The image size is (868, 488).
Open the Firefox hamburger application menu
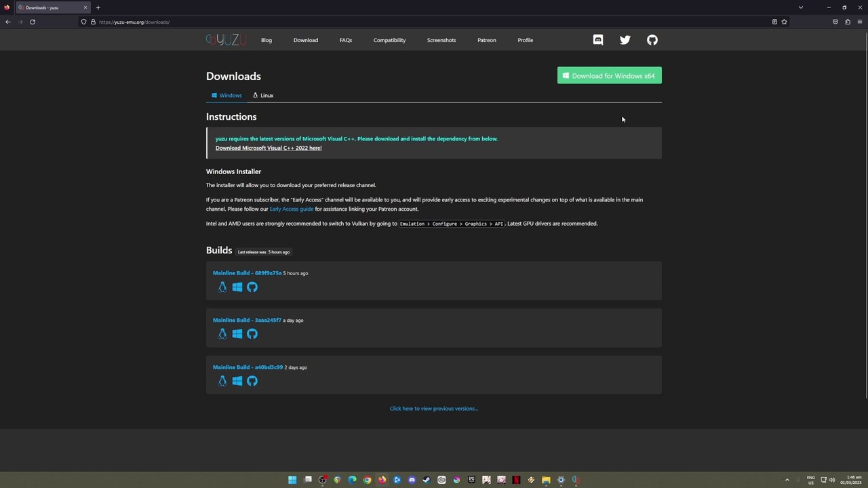coord(861,22)
